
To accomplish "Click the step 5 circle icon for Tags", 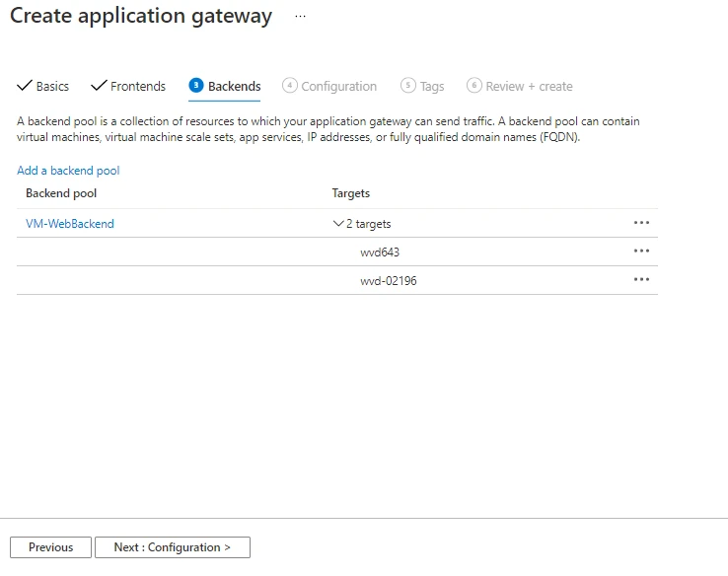I will (407, 86).
